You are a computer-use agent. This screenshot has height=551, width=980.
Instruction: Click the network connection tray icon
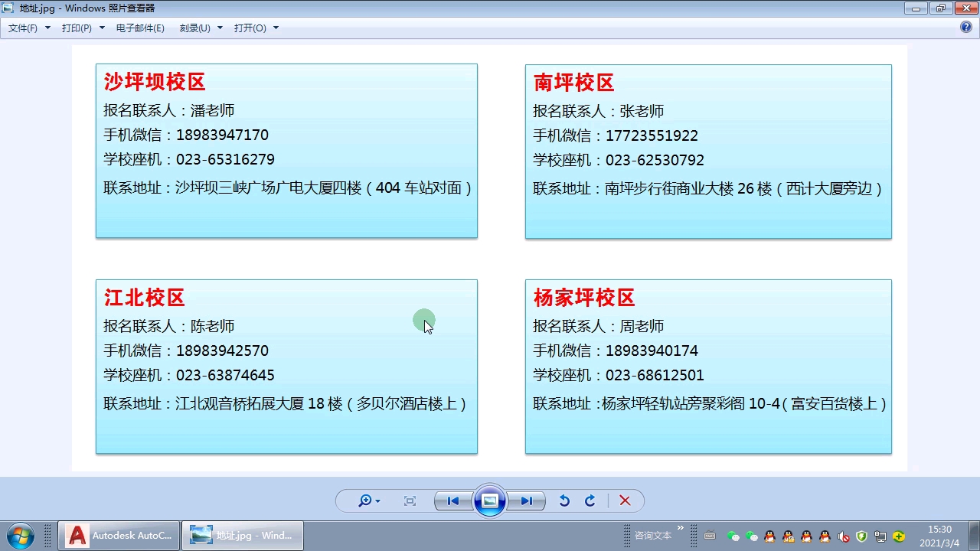[880, 536]
